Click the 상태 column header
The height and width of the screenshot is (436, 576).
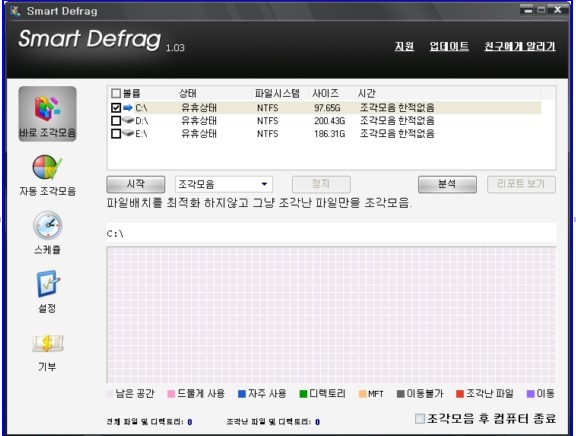click(x=188, y=93)
